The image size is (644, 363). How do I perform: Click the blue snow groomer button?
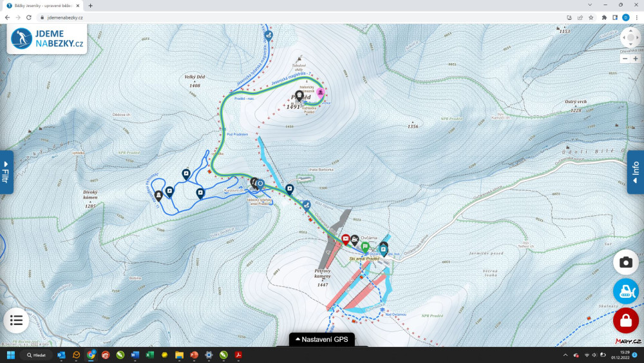pos(625,291)
